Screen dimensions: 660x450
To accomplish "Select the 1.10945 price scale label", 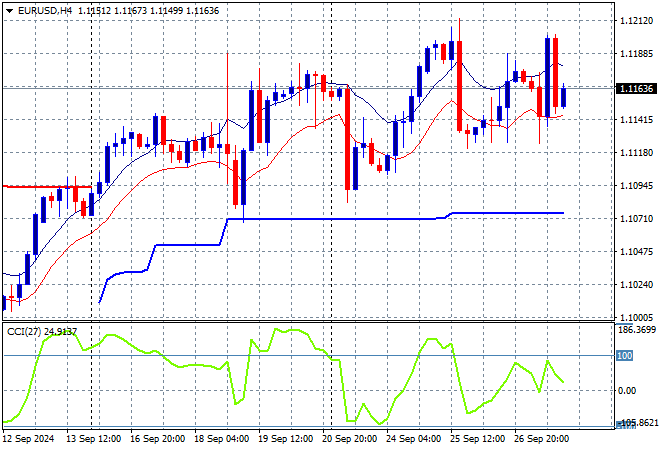I will 636,186.
